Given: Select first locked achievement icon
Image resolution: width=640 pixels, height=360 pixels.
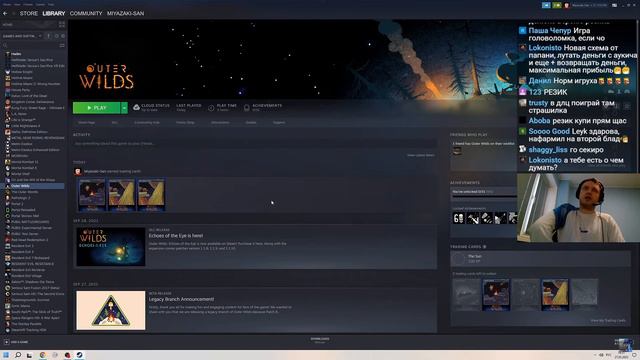Looking at the screenshot, I should pyautogui.click(x=458, y=218).
